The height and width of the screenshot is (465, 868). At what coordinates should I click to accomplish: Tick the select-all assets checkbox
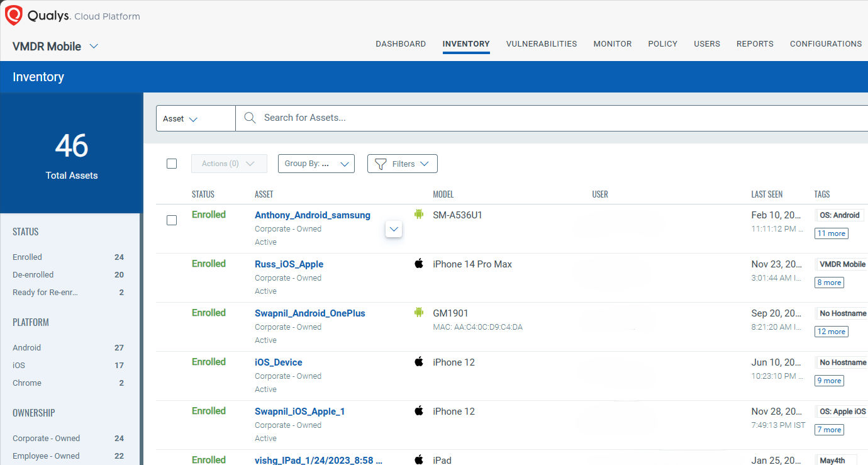tap(172, 164)
